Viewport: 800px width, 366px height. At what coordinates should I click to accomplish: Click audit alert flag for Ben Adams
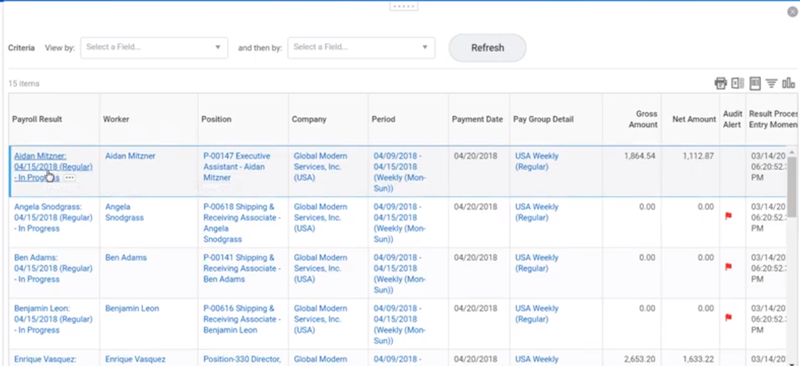729,266
